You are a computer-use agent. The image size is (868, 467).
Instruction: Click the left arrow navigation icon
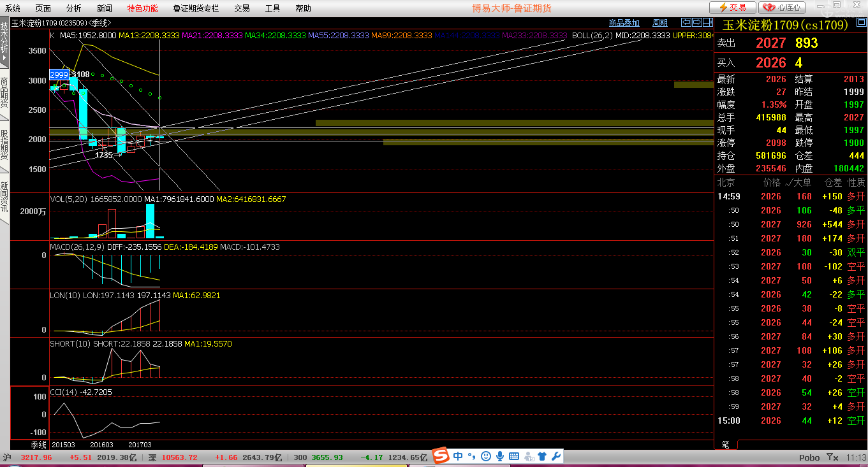click(686, 23)
